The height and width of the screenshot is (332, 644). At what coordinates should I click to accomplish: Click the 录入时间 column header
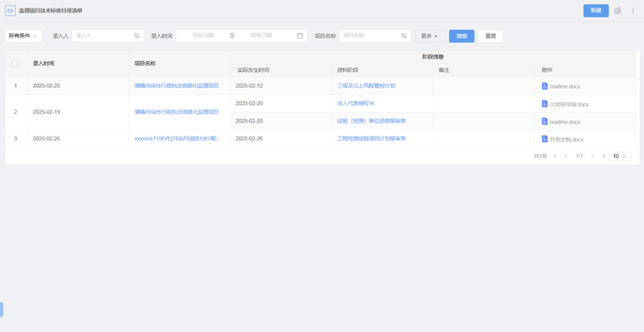[44, 63]
